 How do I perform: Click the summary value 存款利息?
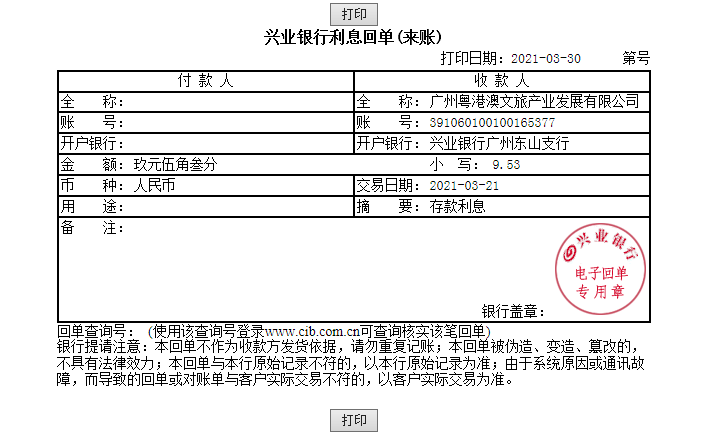coord(457,206)
